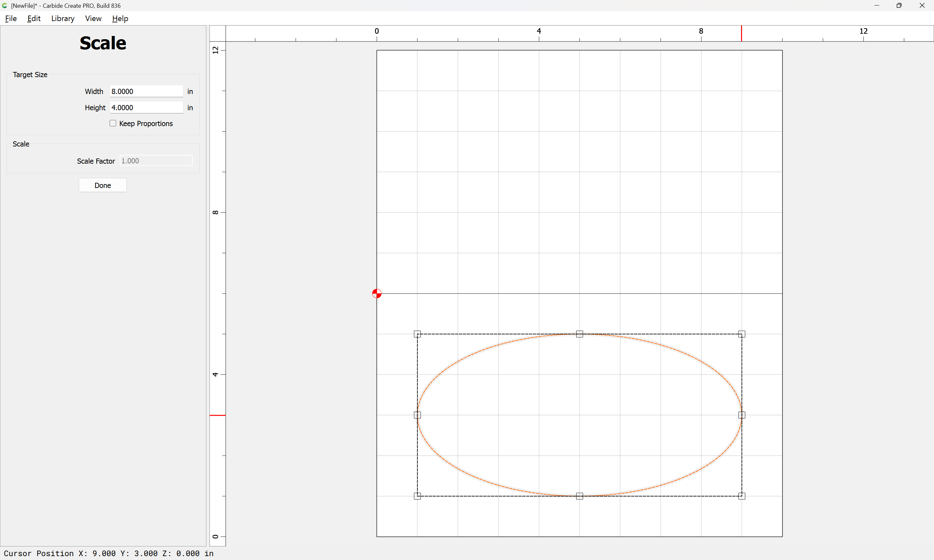Enable Keep Proportions checkbox
934x560 pixels.
point(113,123)
